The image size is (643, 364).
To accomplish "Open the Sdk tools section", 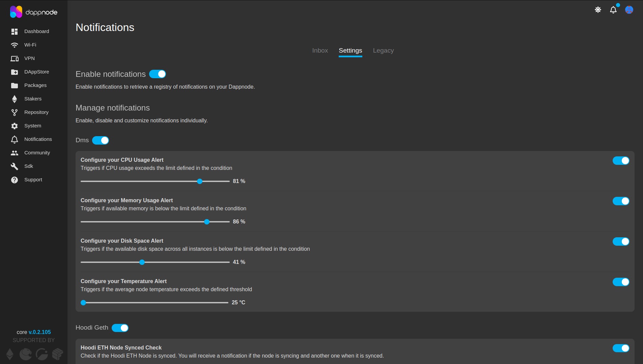I will [x=29, y=166].
